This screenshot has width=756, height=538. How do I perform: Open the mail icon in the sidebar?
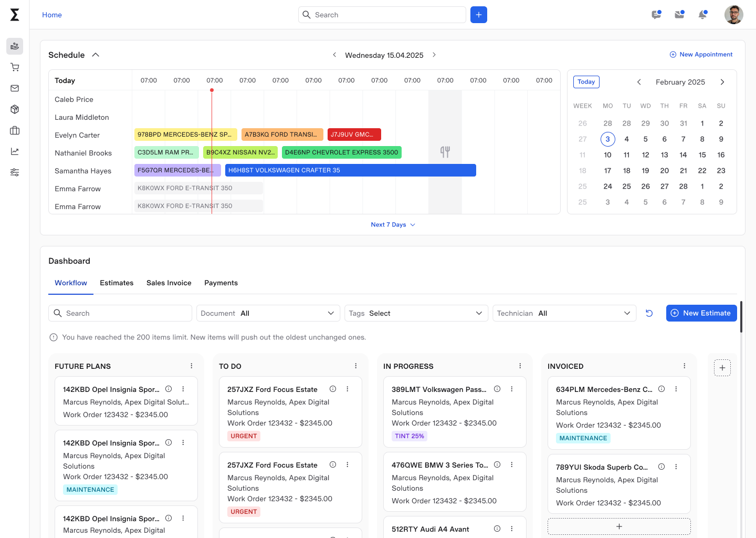click(15, 88)
